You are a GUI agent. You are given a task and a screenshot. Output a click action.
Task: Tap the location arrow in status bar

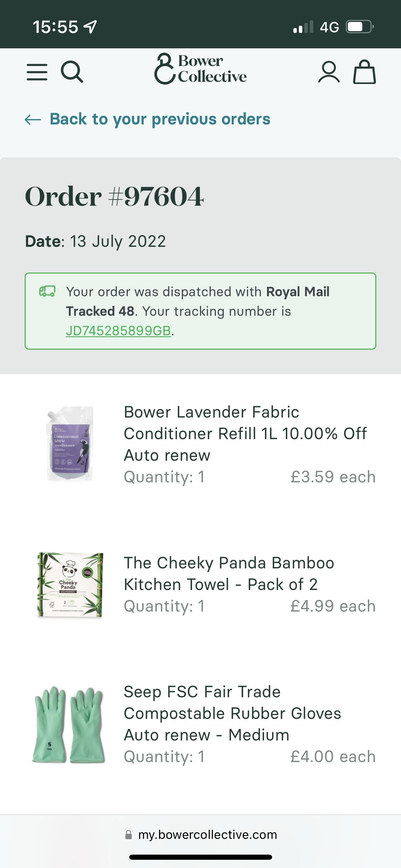90,27
